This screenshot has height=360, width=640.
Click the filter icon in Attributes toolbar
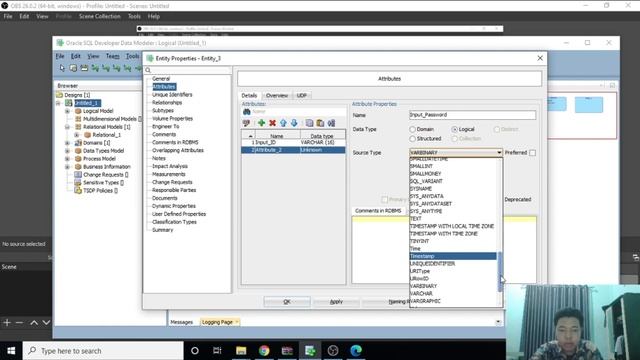[x=246, y=123]
